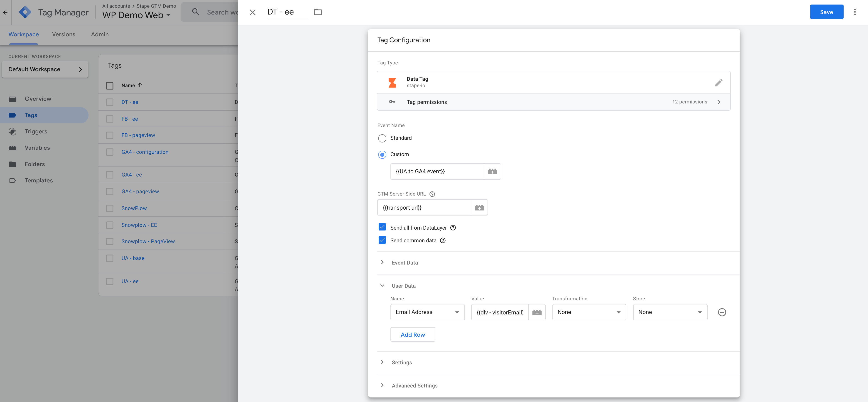Click the pencil icon to edit tag type

(718, 83)
